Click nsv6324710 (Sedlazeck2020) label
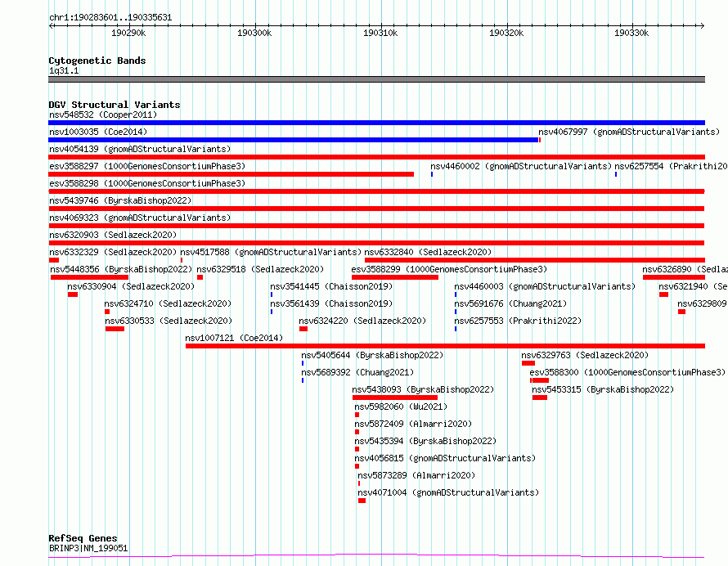 coord(168,303)
